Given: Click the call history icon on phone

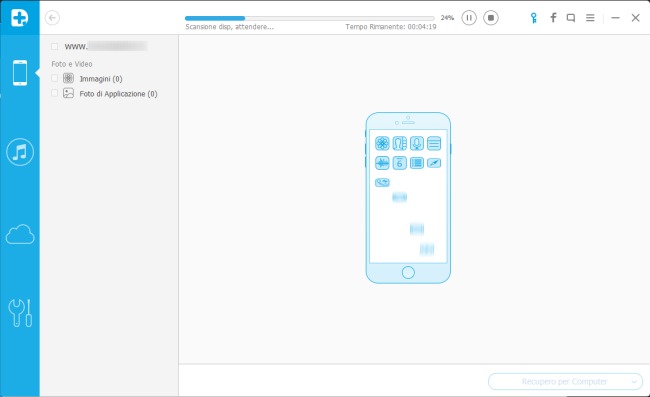Looking at the screenshot, I should (382, 182).
